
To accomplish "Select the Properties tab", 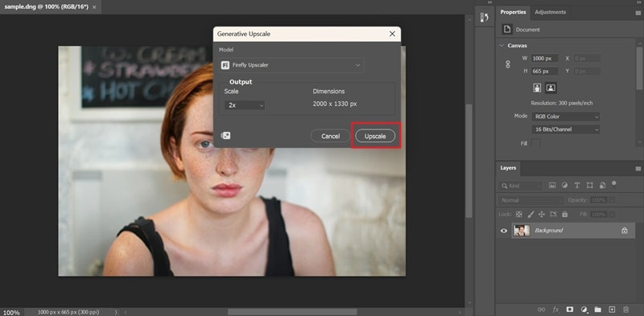I will point(513,12).
